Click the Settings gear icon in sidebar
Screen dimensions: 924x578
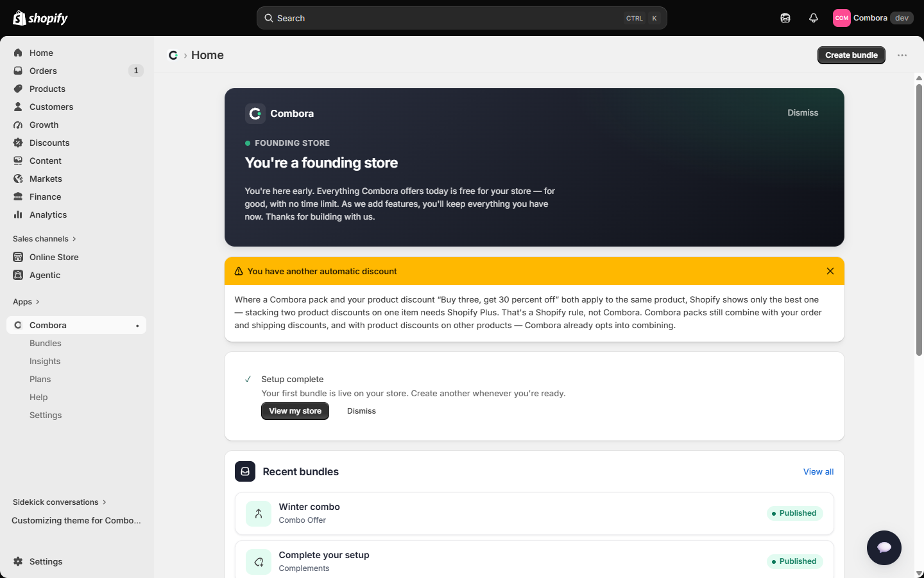click(x=18, y=561)
